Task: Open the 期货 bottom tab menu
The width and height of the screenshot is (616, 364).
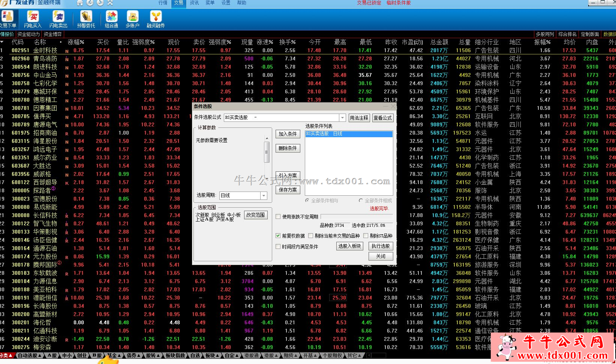Action: pyautogui.click(x=291, y=355)
